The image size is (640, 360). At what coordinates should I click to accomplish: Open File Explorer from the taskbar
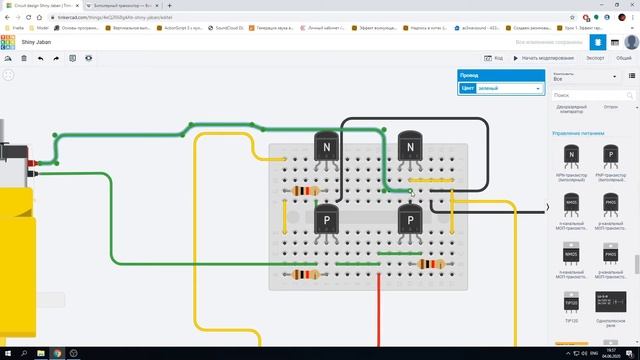click(x=41, y=353)
